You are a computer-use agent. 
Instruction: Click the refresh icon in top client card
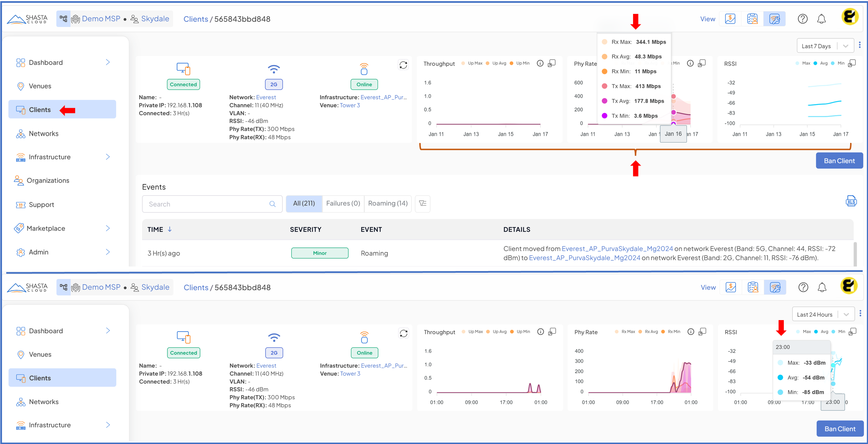(403, 65)
